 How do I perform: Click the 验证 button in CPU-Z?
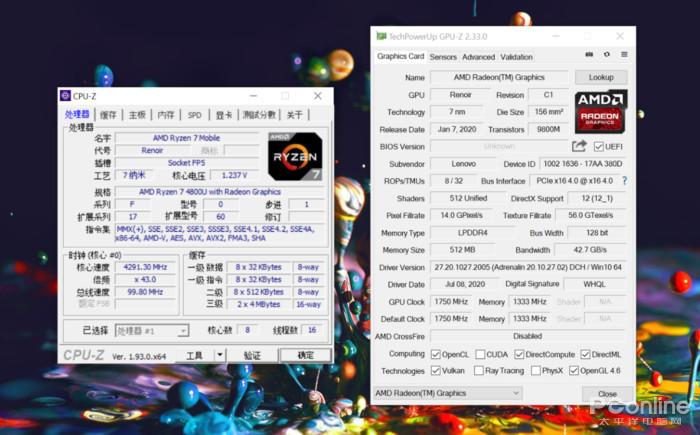click(252, 356)
